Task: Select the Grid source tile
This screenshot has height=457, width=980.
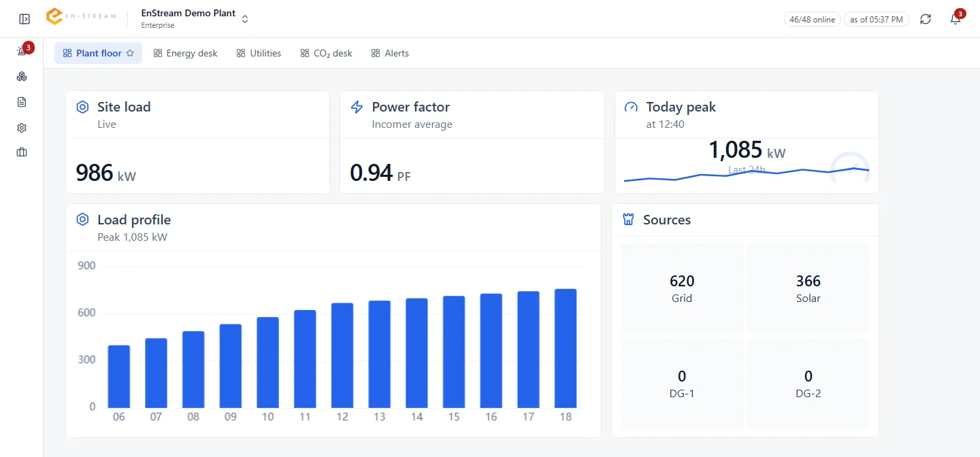Action: (x=682, y=288)
